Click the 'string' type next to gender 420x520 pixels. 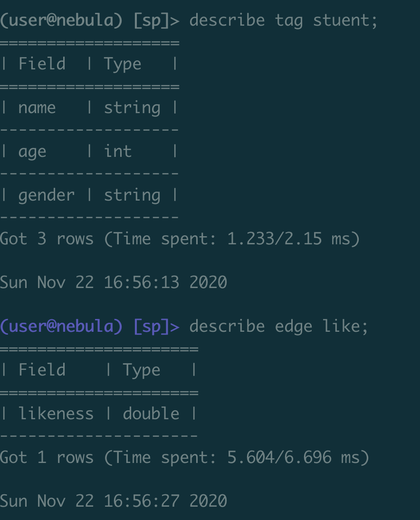pos(132,195)
